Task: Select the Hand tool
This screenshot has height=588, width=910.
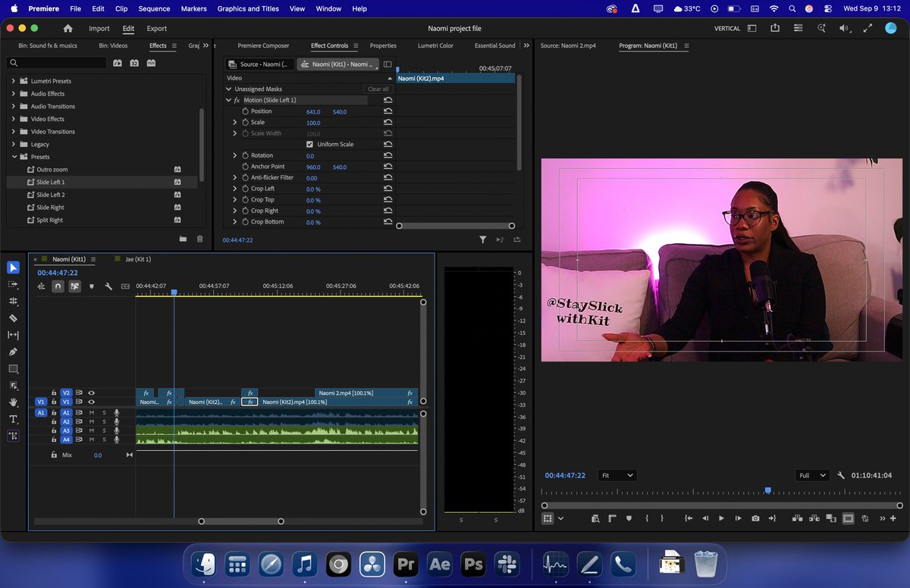Action: coord(13,402)
